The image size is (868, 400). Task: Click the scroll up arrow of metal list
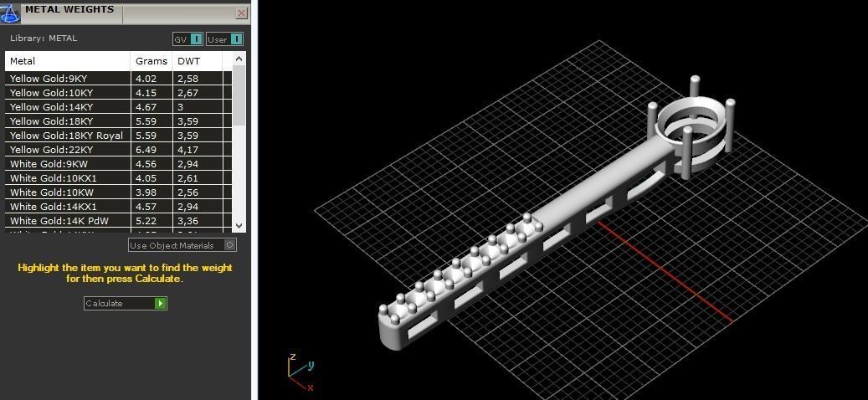[x=239, y=59]
